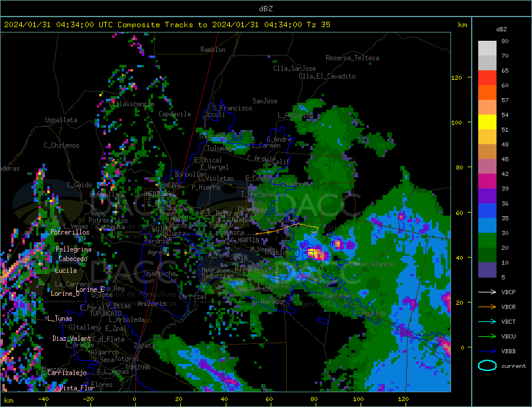Click the white VBCP arrow in legend
This screenshot has height=407, width=532.
[x=487, y=292]
